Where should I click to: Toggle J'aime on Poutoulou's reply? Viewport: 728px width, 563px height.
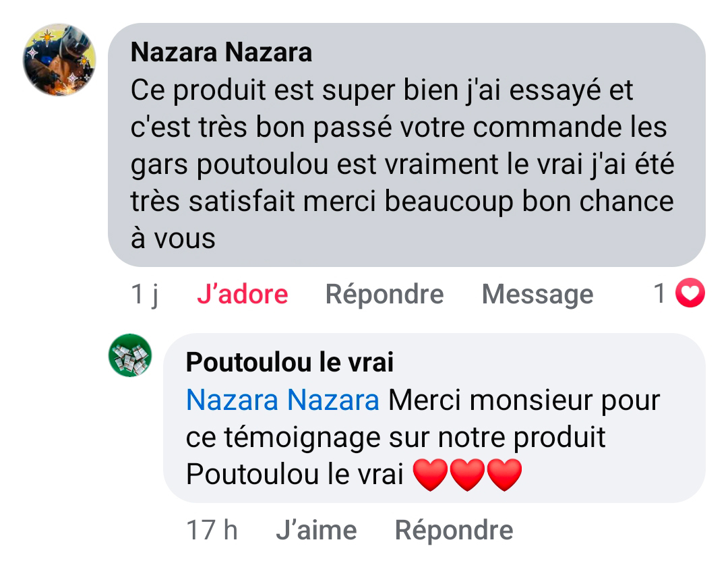[316, 530]
